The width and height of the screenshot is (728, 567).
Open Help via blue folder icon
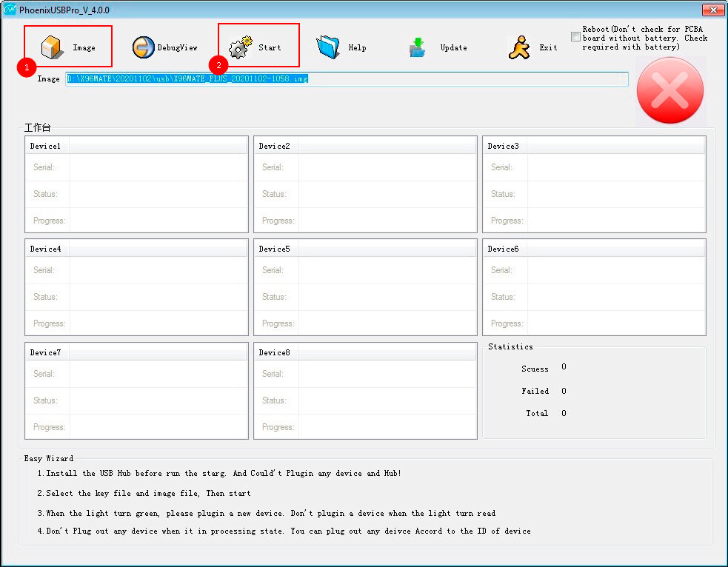[x=328, y=47]
